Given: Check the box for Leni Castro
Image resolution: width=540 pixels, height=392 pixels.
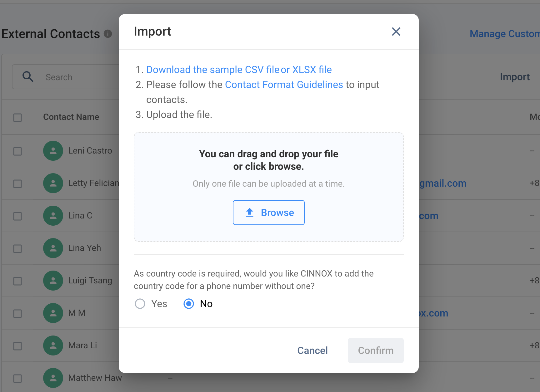Looking at the screenshot, I should point(17,151).
